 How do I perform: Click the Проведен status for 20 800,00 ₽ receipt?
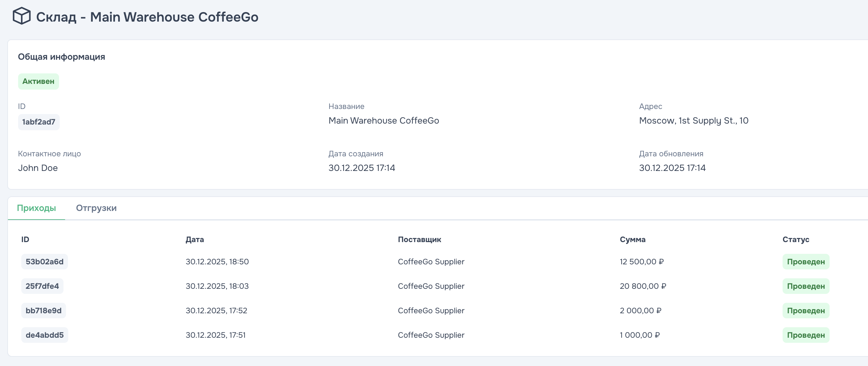click(806, 286)
